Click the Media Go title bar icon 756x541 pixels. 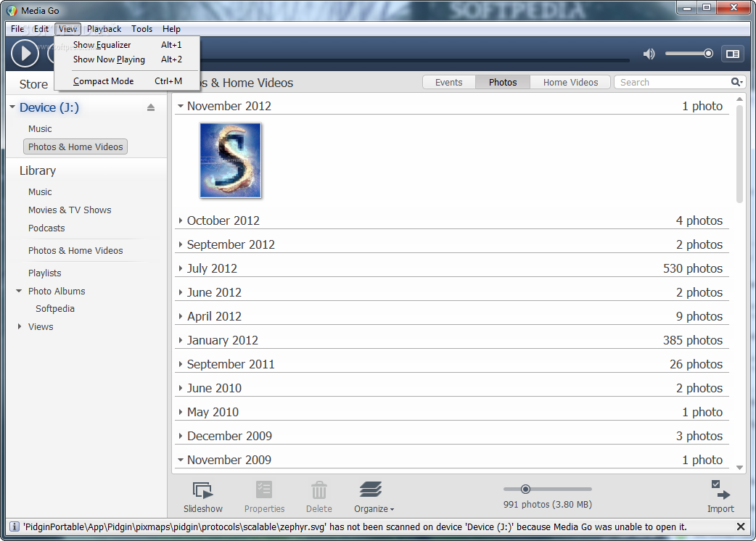click(x=12, y=10)
